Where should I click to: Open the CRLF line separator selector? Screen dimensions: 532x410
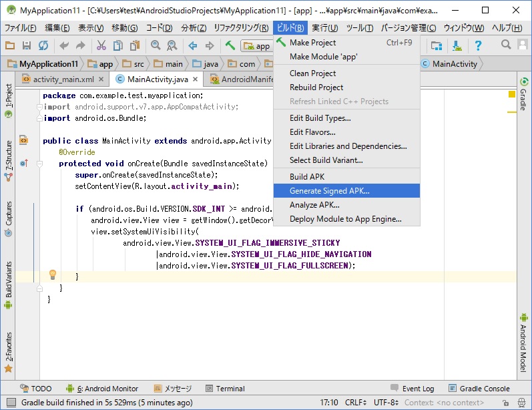click(x=356, y=403)
